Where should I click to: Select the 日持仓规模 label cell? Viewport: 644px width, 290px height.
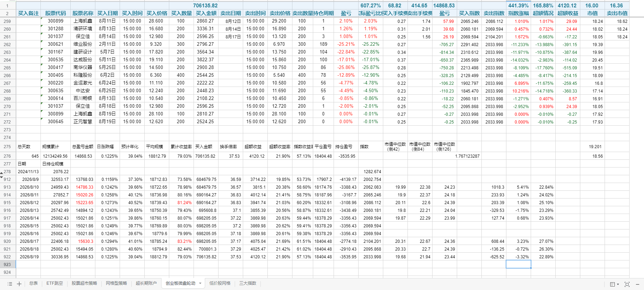56,164
